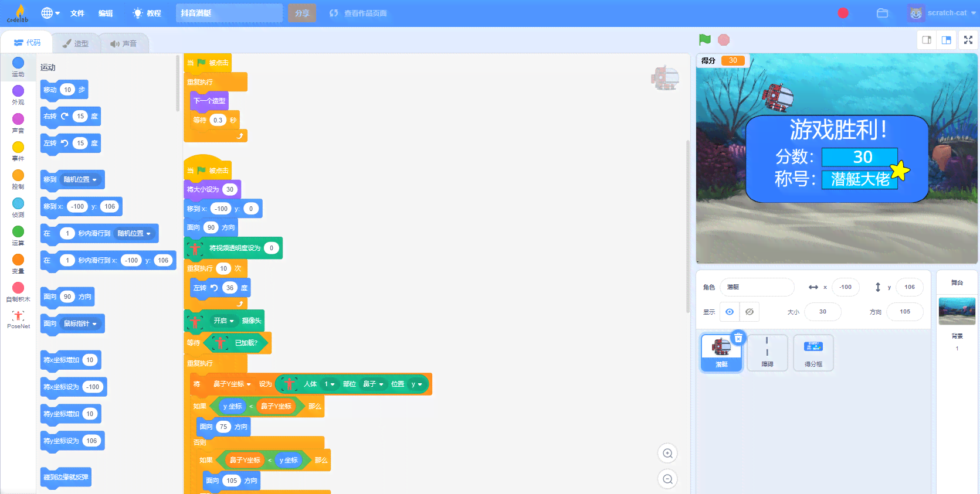Switch to the 声音 sounds tab
This screenshot has width=980, height=494.
coord(124,43)
